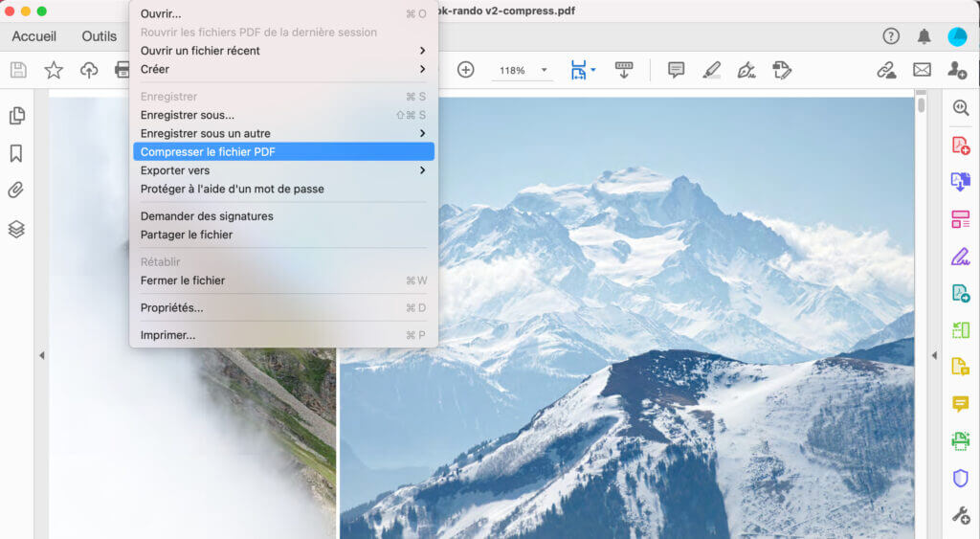Screen dimensions: 980x539
Task: Select Fermer le fichier
Action: [283, 281]
